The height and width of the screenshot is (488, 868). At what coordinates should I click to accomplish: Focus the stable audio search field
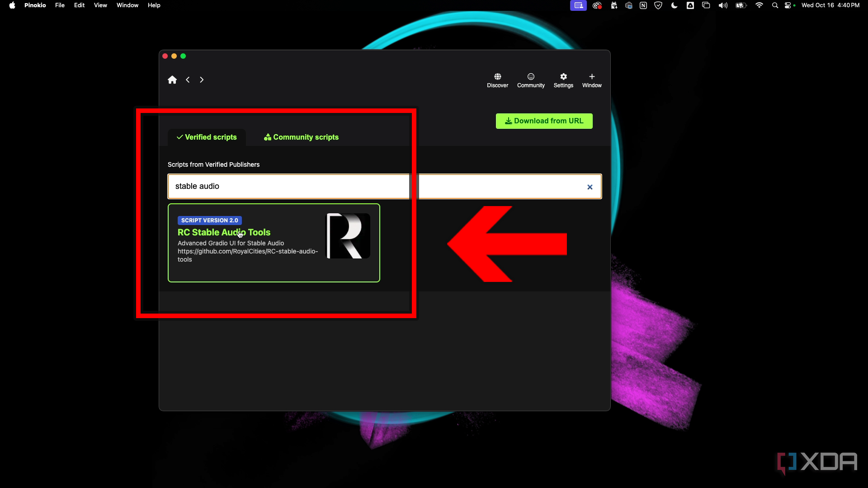tap(384, 187)
